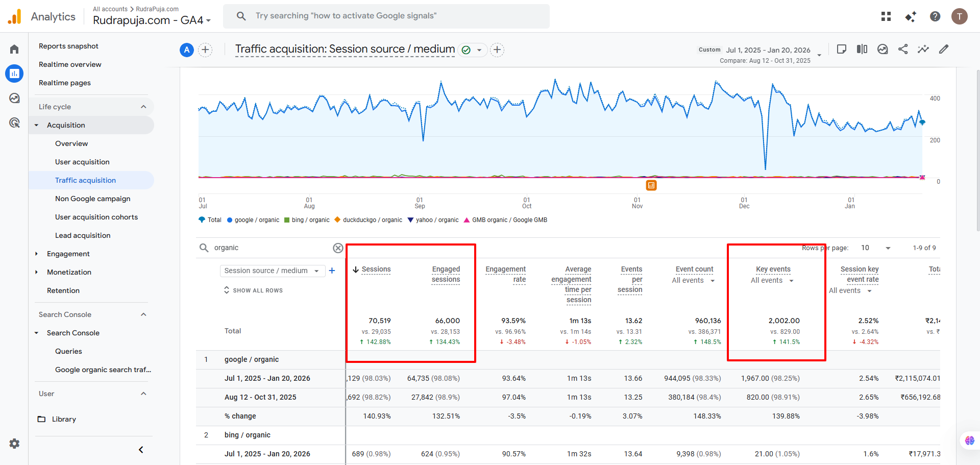Open Session source / medium dimension dropdown
Screen dimensions: 980x465
[273, 271]
